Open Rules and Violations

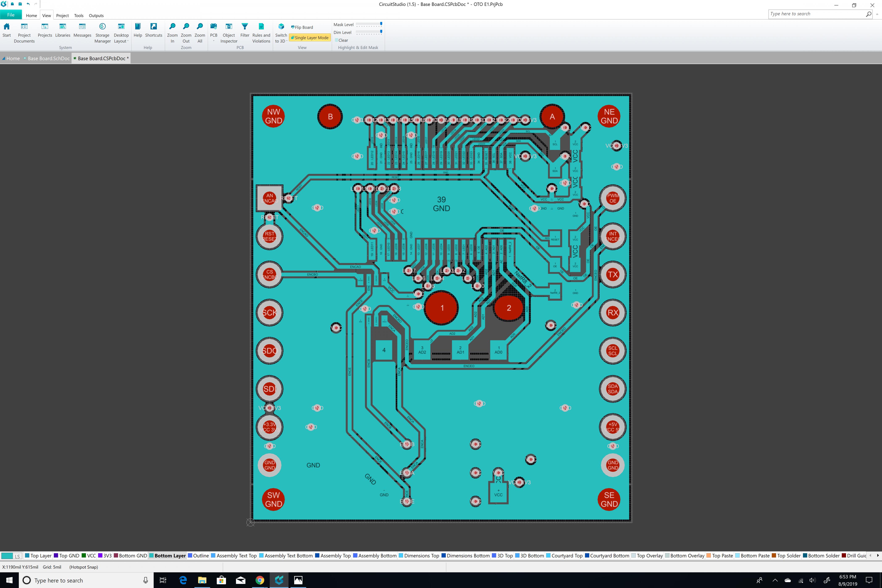pos(261,33)
